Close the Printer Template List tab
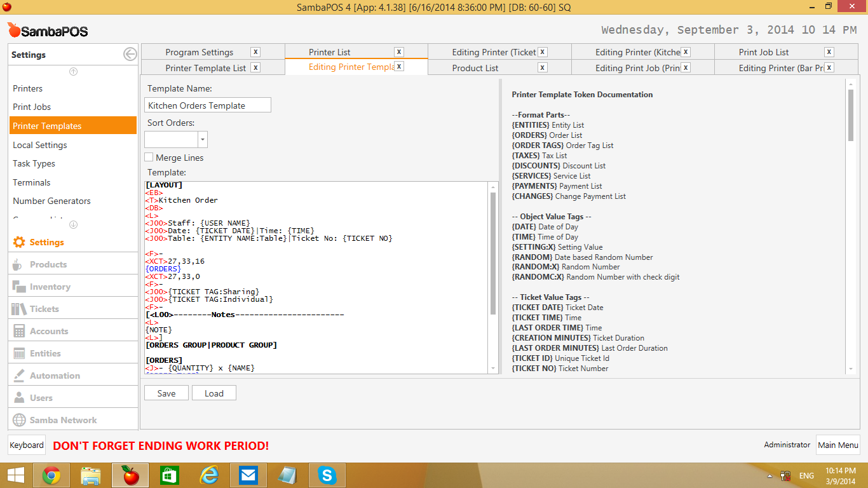 [x=255, y=67]
